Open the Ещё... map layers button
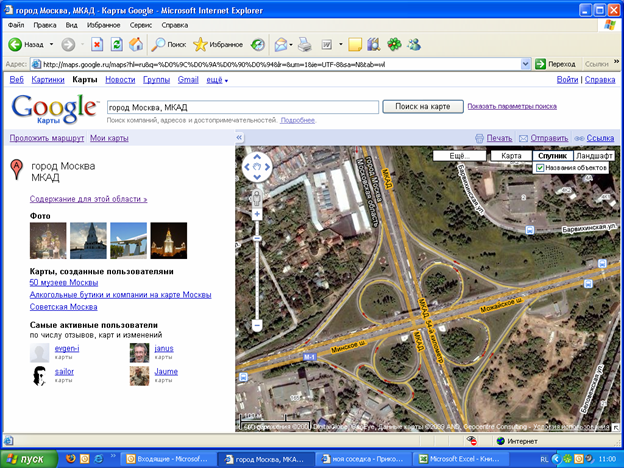Screen dimensions: 625x469 tap(460, 156)
